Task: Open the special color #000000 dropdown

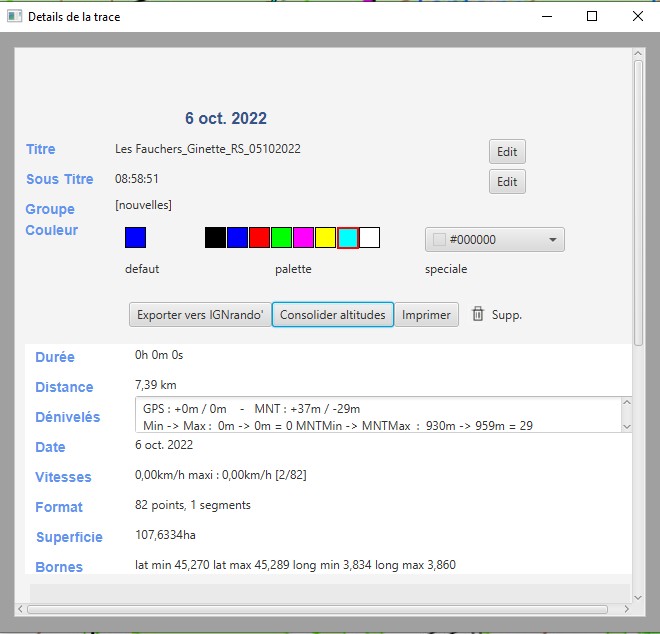Action: 495,240
